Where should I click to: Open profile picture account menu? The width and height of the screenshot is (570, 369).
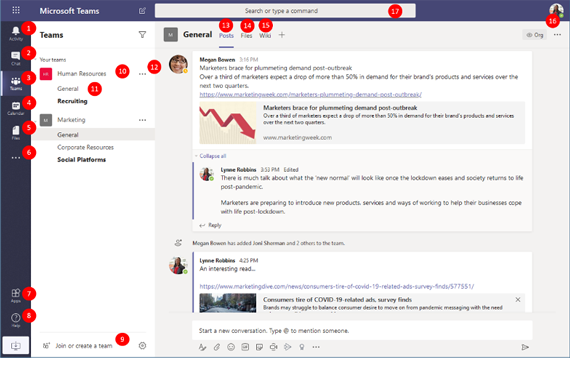556,11
